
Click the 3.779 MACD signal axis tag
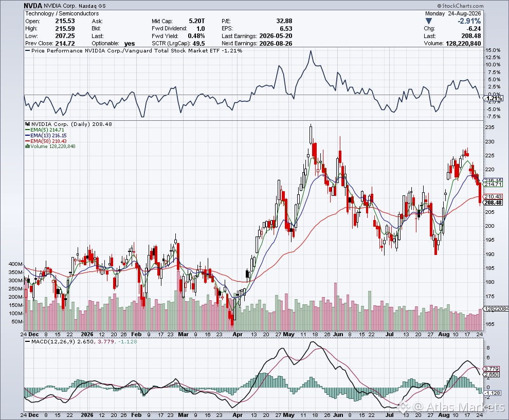point(492,369)
